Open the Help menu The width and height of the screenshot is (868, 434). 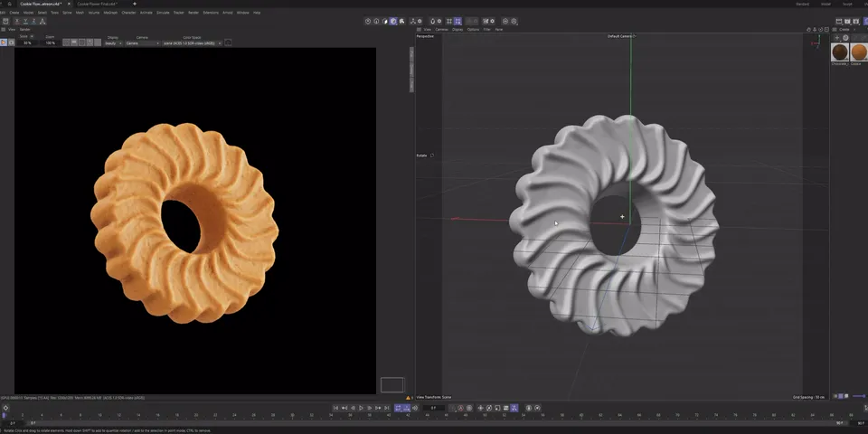[x=257, y=12]
